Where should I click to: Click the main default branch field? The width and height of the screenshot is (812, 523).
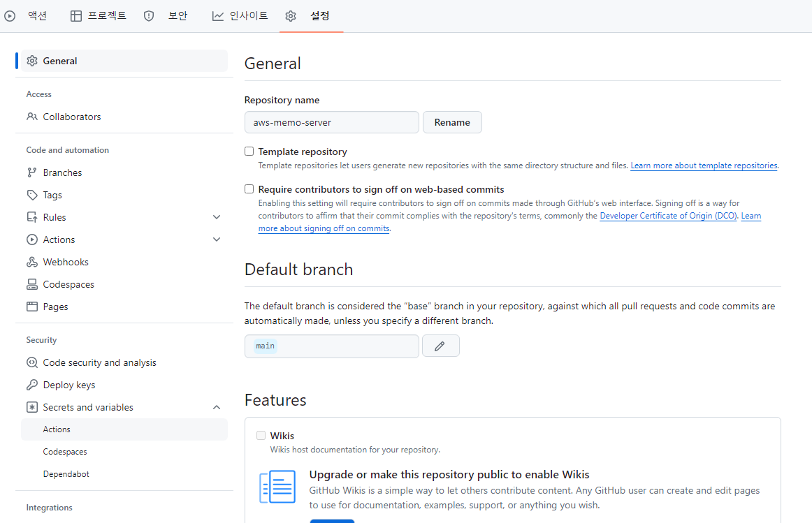331,346
